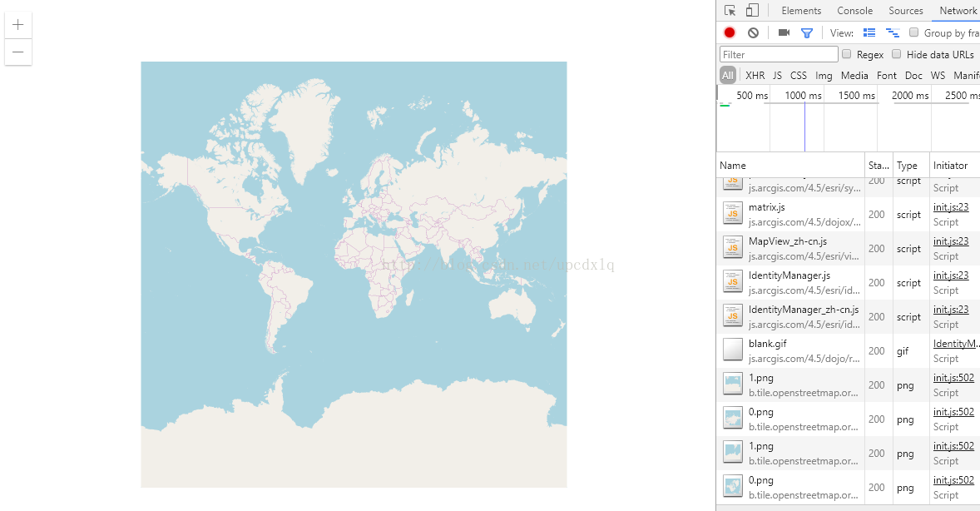980x511 pixels.
Task: Open init.js:23 initiator link for matrix.js
Action: (950, 207)
